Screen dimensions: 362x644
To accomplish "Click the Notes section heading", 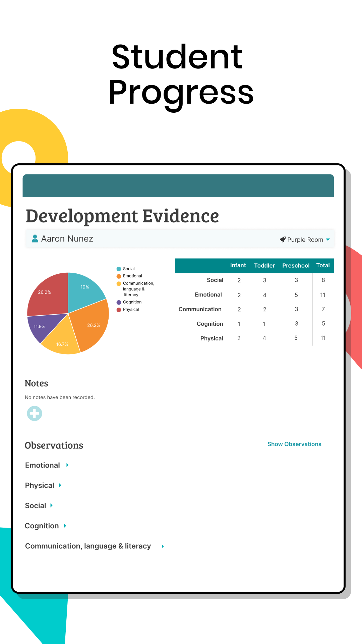I will coord(36,383).
